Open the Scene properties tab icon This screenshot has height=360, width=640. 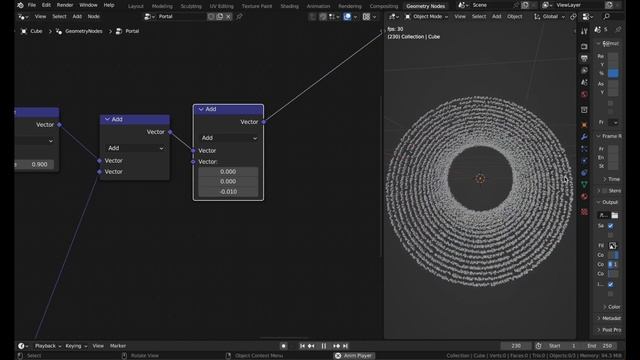[x=584, y=82]
